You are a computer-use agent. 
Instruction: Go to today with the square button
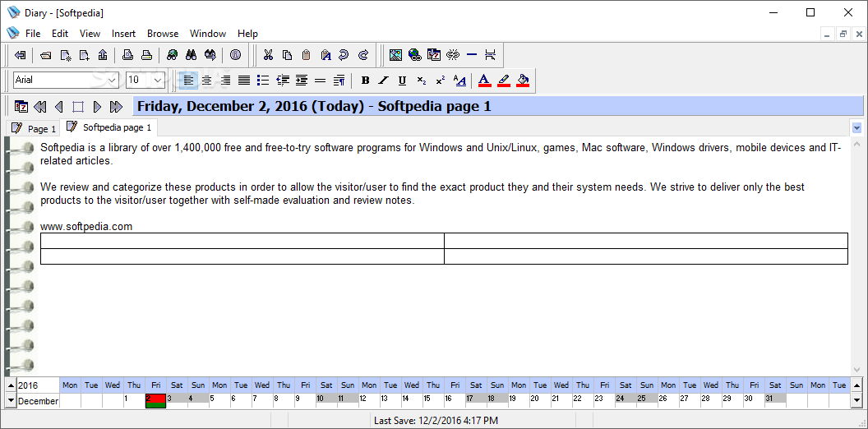(x=77, y=106)
